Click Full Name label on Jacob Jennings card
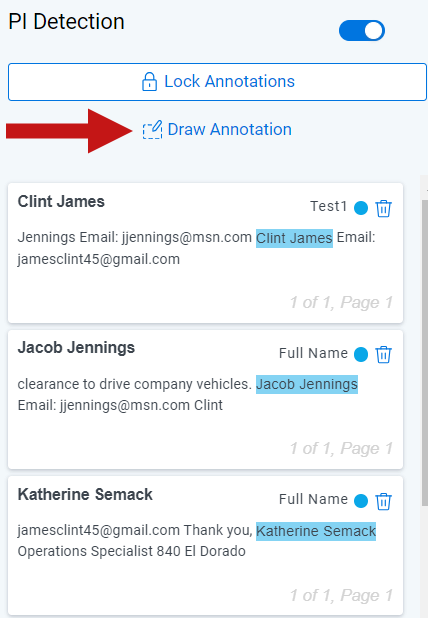The image size is (428, 618). 313,353
